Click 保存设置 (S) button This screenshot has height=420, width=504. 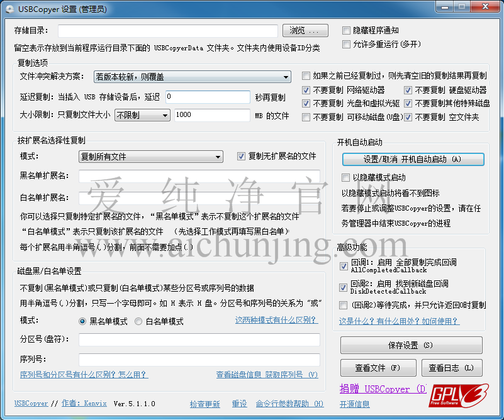coord(411,346)
